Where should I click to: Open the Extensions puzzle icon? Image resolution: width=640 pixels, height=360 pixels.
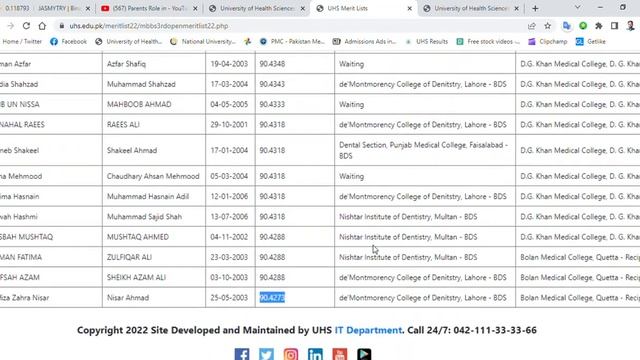click(x=598, y=26)
